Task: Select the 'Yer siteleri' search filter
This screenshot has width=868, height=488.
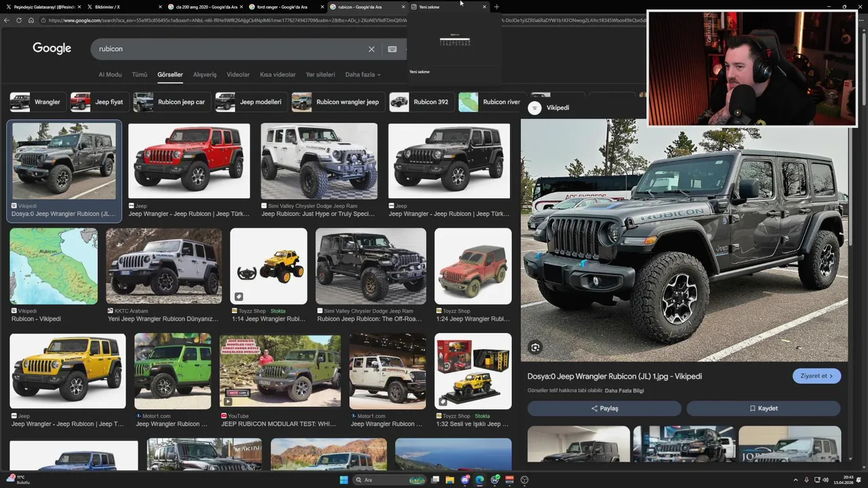Action: click(x=320, y=75)
